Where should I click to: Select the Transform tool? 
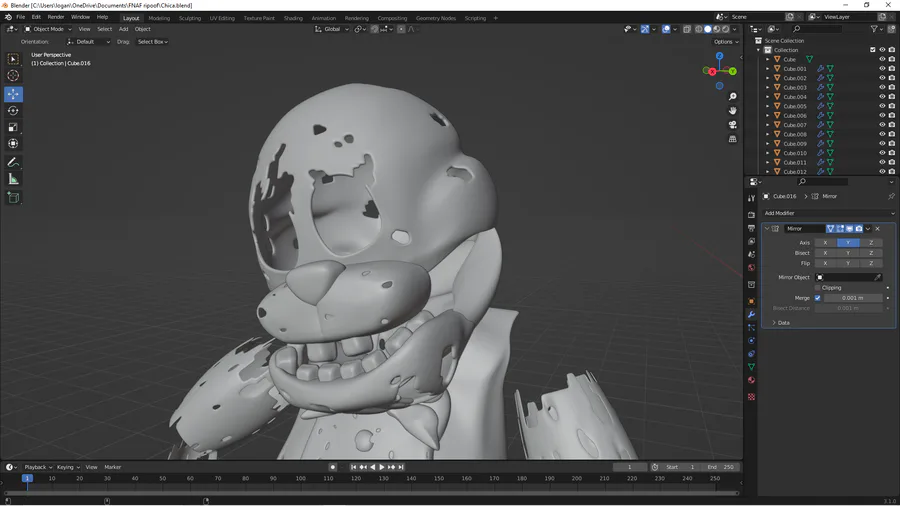pyautogui.click(x=13, y=144)
